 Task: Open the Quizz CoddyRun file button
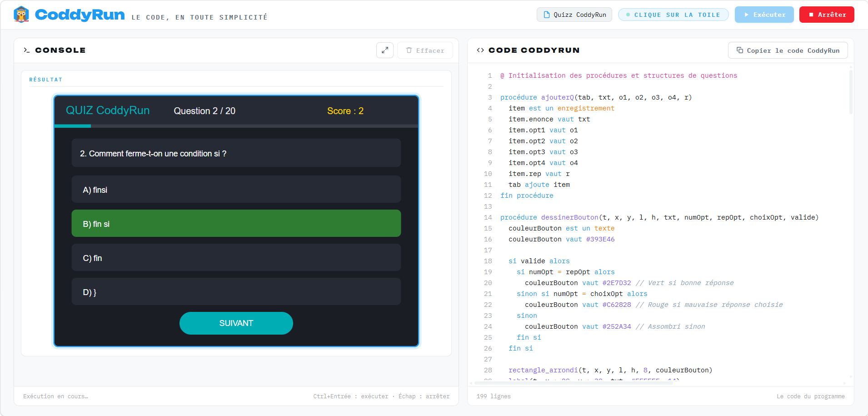point(574,15)
